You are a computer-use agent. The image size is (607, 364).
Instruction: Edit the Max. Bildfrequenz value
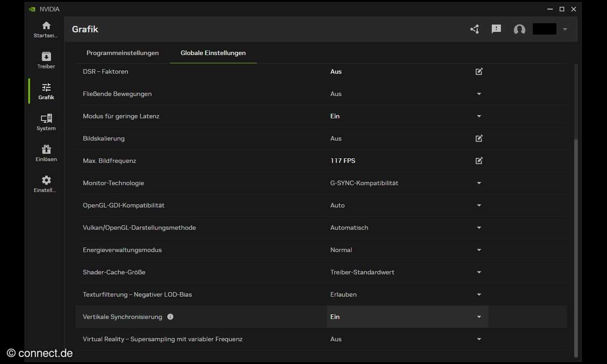point(479,160)
